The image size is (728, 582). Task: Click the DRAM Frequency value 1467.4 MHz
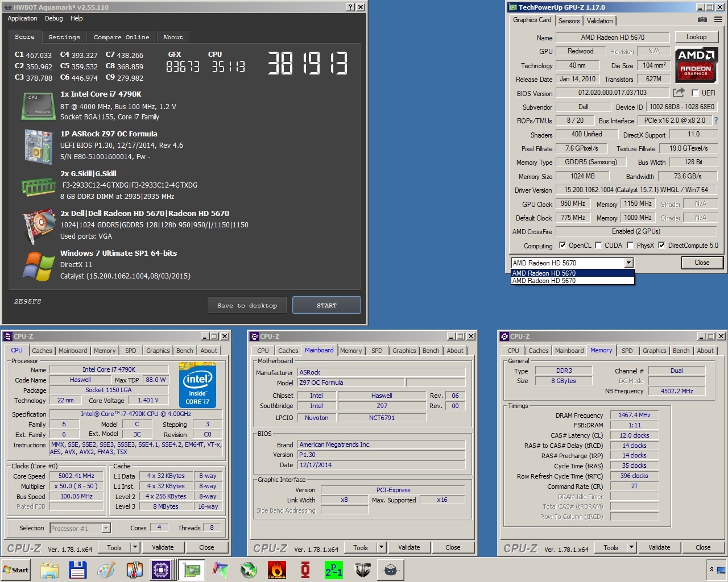click(634, 415)
